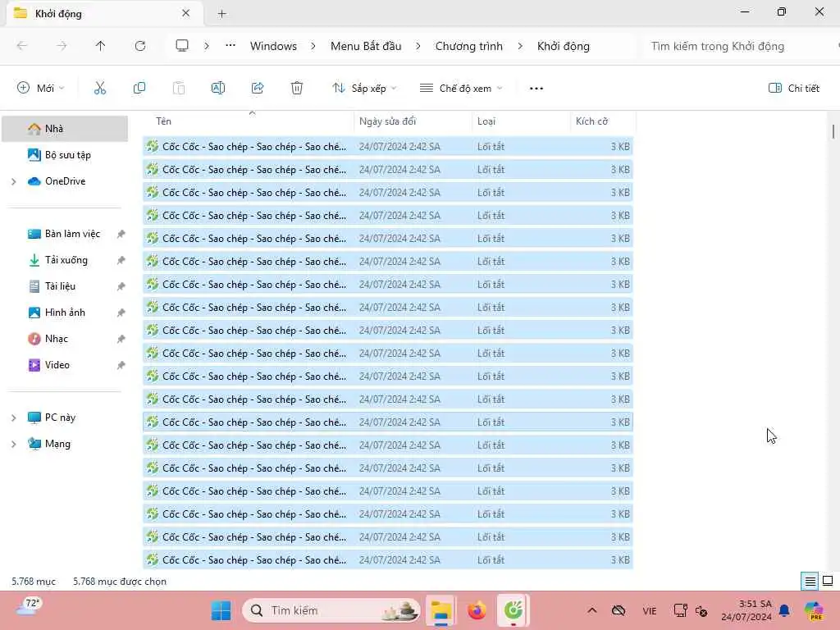Navigate to Windows breadcrumb

click(273, 46)
